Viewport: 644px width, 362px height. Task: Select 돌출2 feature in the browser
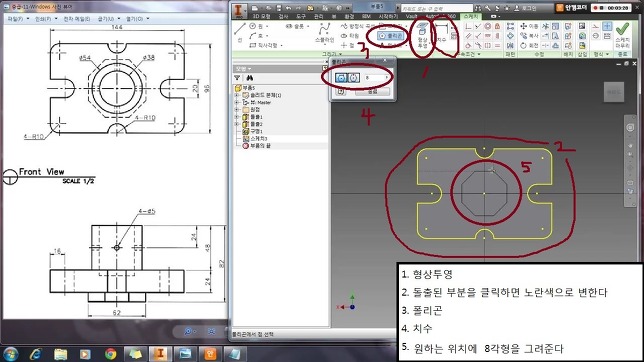pos(253,124)
